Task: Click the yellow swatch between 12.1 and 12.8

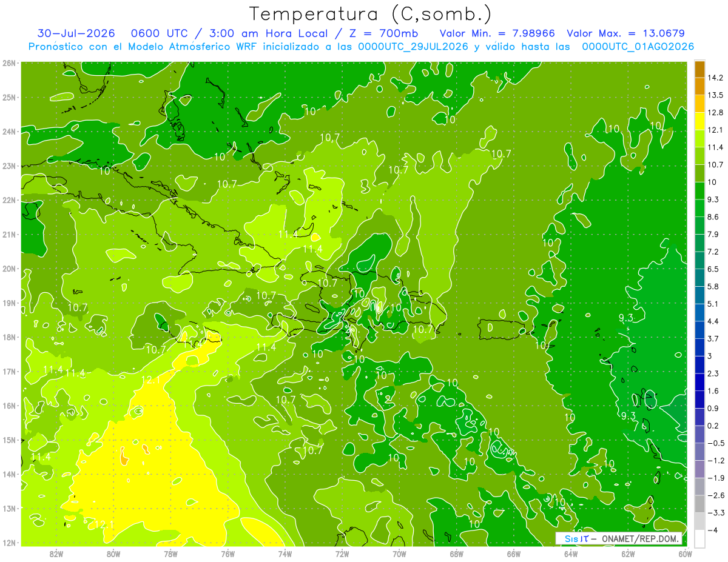Action: pyautogui.click(x=700, y=121)
